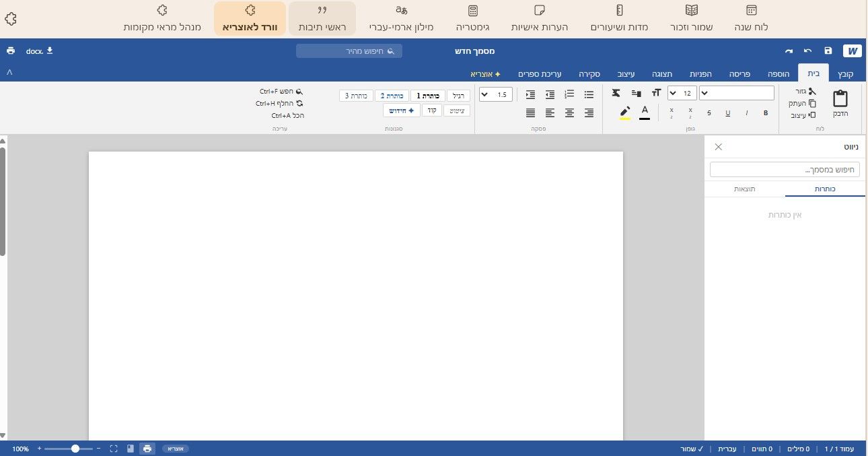Align paragraph to the right
The image size is (868, 456).
pos(589,113)
